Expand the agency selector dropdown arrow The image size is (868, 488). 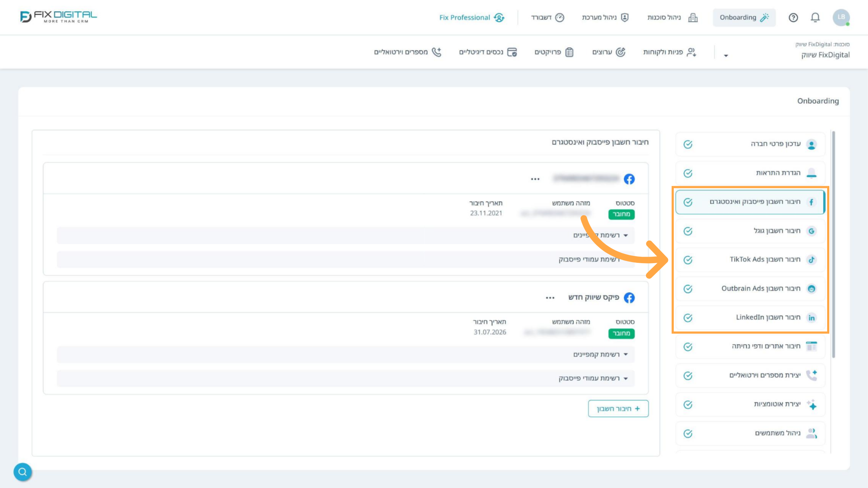726,56
